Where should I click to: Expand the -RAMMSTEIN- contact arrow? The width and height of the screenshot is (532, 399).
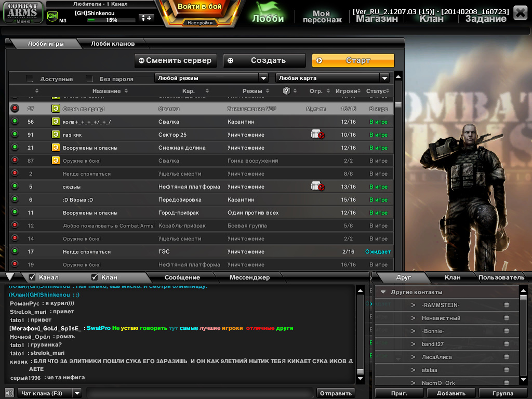(413, 305)
